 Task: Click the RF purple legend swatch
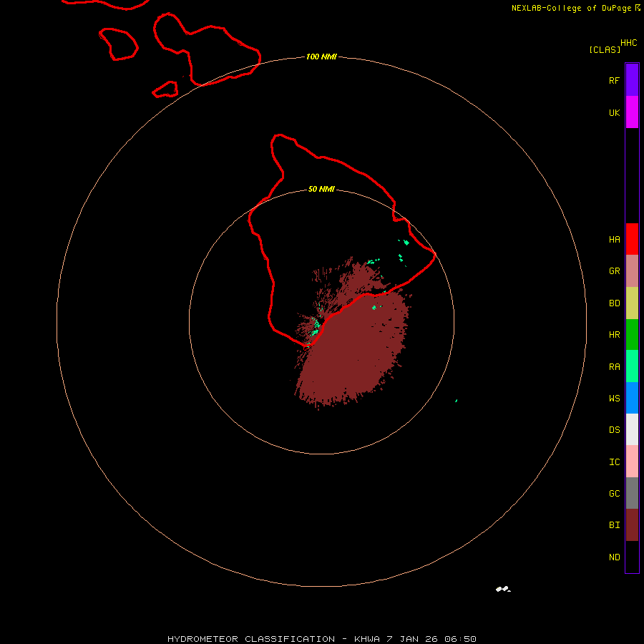632,79
